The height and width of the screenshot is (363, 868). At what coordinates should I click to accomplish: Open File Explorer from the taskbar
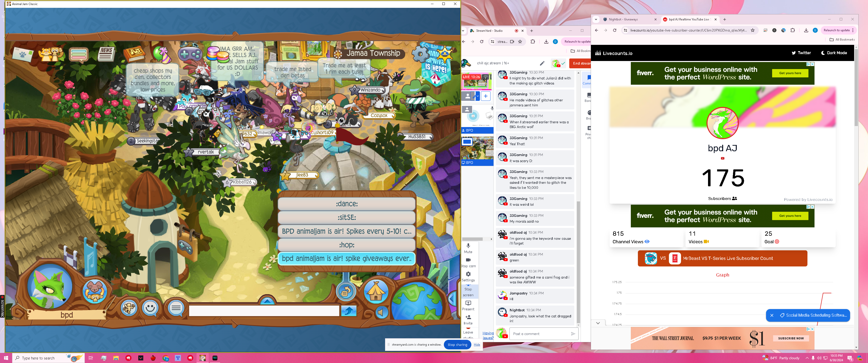tap(116, 358)
